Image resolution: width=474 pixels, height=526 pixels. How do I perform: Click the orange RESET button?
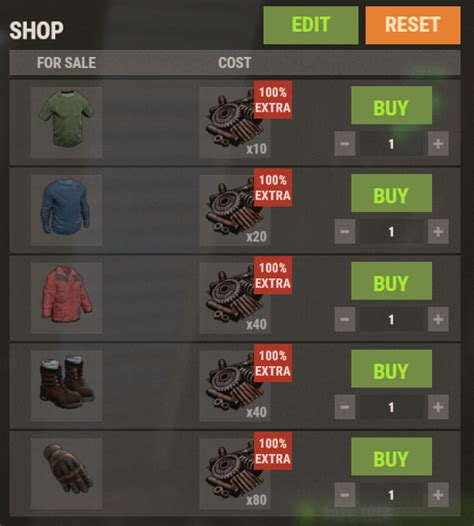[413, 25]
